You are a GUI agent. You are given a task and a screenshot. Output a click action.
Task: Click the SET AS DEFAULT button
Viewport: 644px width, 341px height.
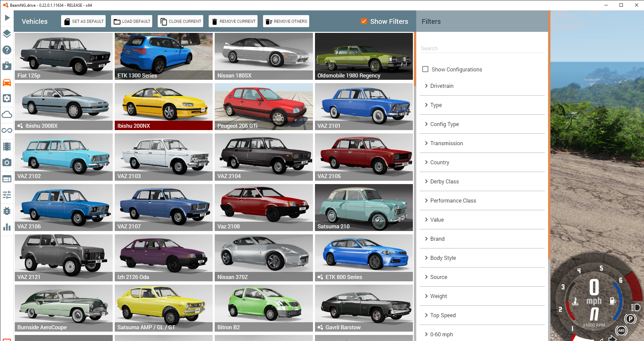[84, 21]
